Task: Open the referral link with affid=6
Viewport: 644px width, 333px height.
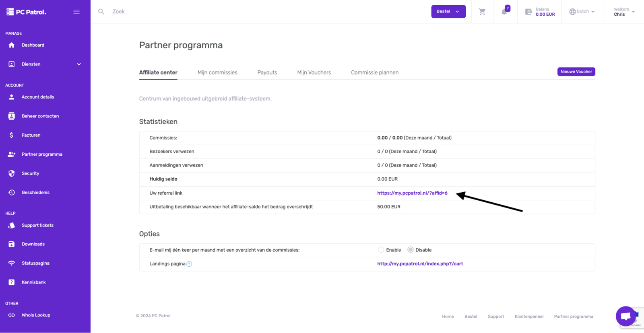Action: 412,193
